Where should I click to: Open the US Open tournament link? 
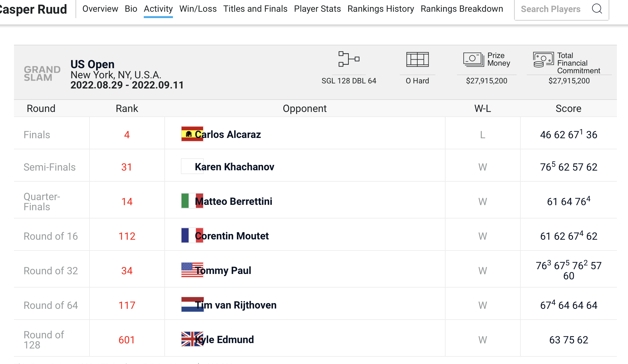pos(92,64)
